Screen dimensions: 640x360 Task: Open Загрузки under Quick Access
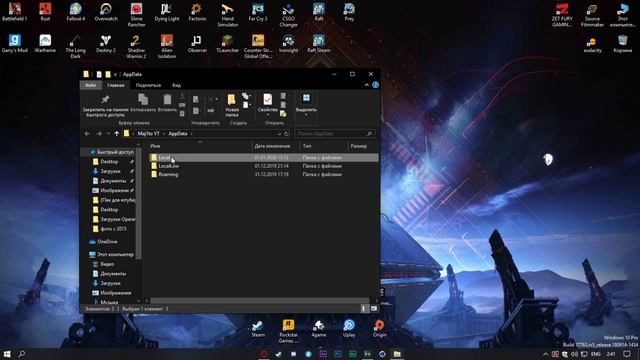(x=110, y=171)
